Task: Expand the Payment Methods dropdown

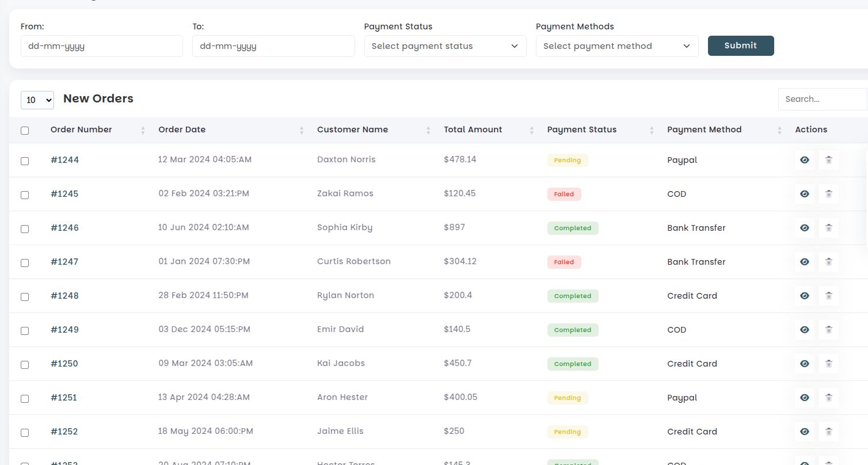Action: (x=616, y=46)
